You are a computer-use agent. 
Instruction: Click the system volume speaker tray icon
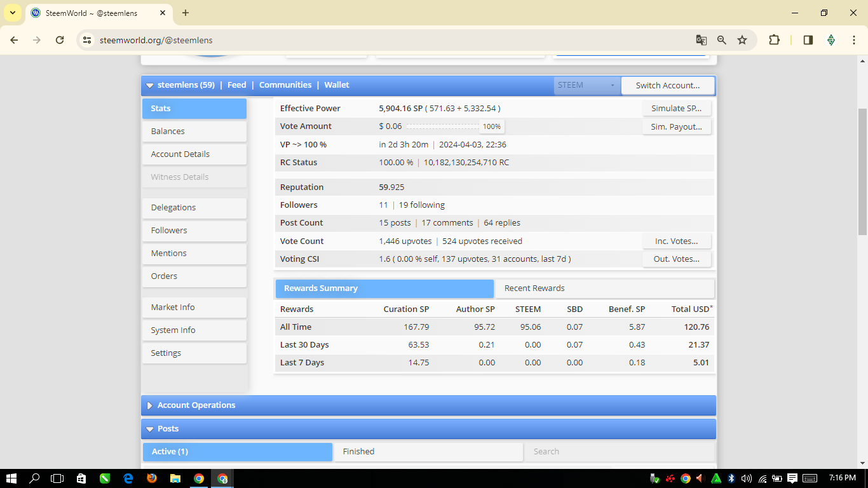pyautogui.click(x=747, y=478)
